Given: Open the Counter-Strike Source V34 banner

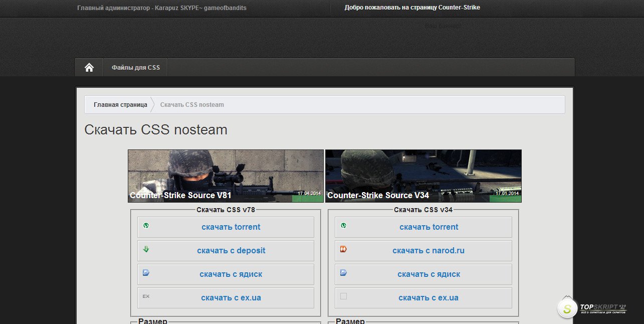Looking at the screenshot, I should [x=423, y=176].
